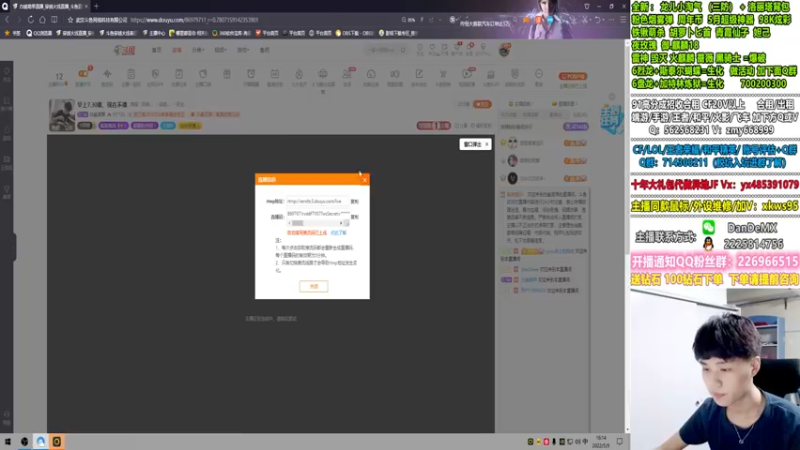Open the Windows Start menu
The width and height of the screenshot is (800, 450).
pyautogui.click(x=8, y=441)
